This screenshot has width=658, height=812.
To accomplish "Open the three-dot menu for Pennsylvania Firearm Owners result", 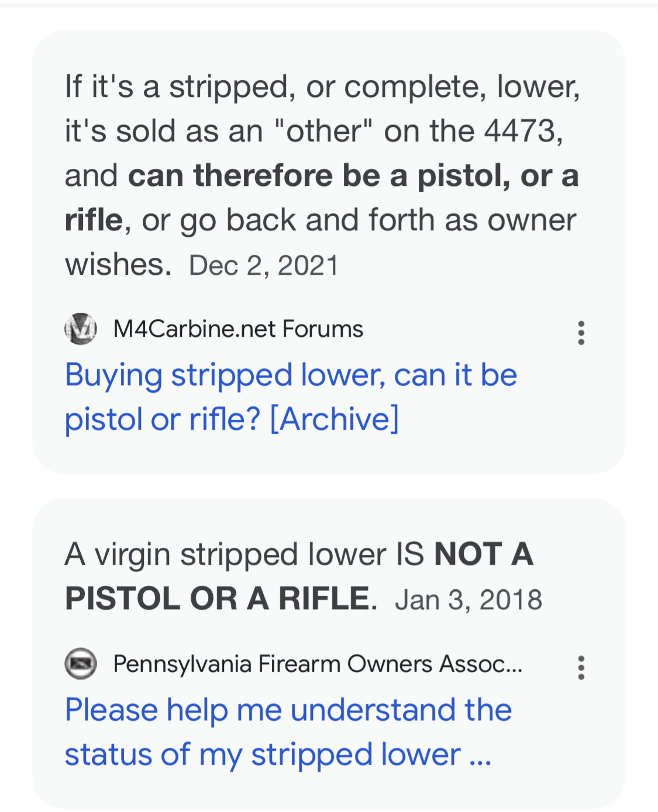I will click(x=581, y=668).
